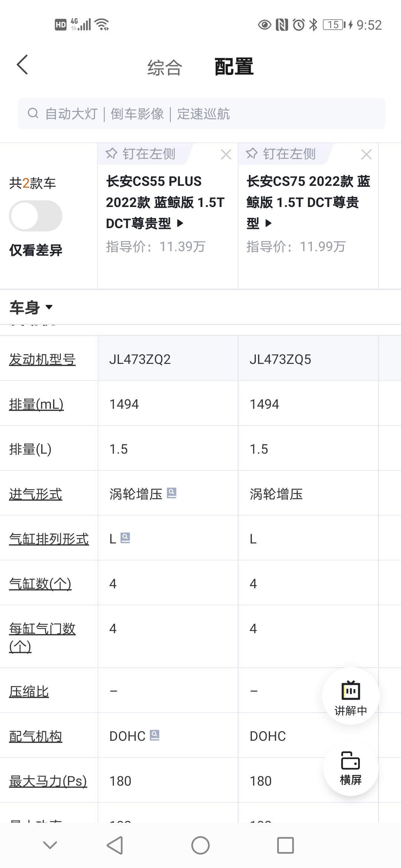
Task: Switch to landscape with 横屏 button
Action: pos(351,768)
